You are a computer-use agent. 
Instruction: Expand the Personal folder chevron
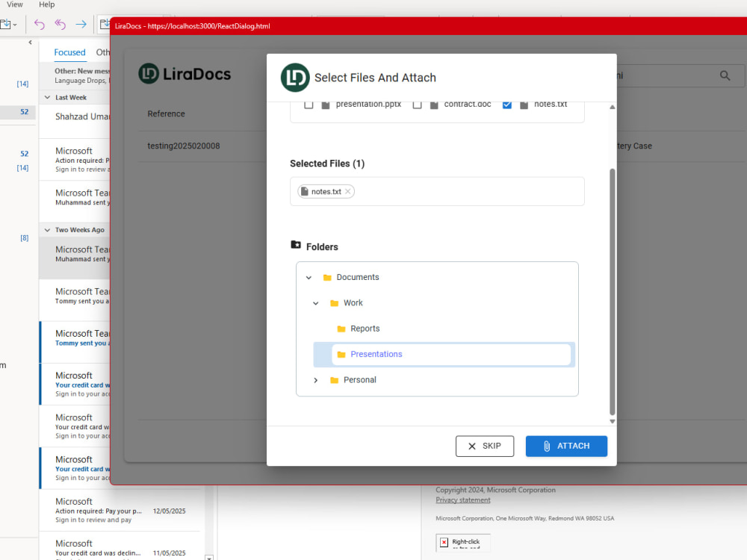click(x=316, y=380)
